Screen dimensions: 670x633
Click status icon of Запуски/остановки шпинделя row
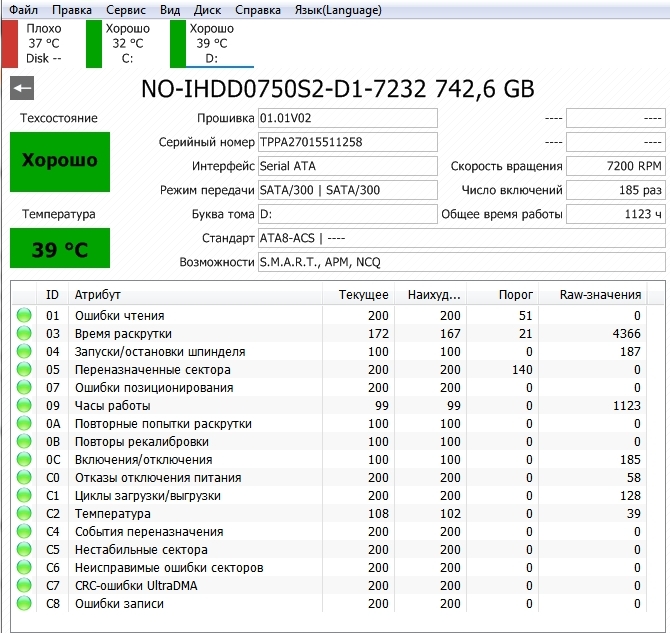coord(24,351)
